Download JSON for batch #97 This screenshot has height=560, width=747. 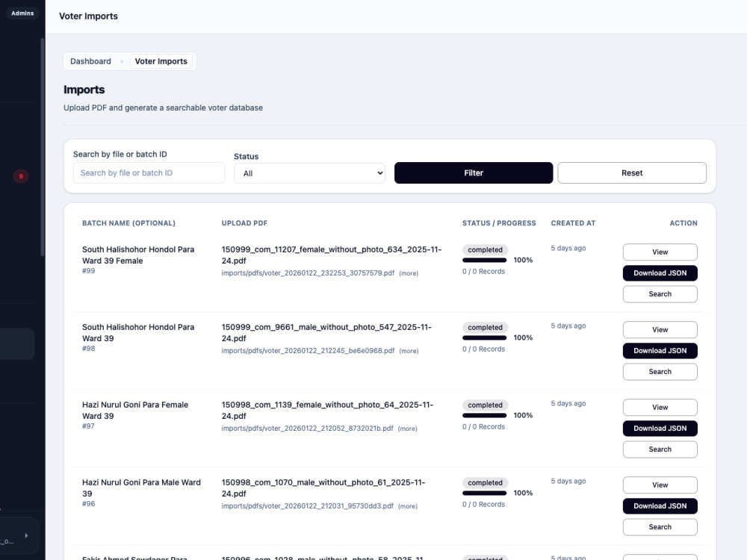tap(660, 428)
